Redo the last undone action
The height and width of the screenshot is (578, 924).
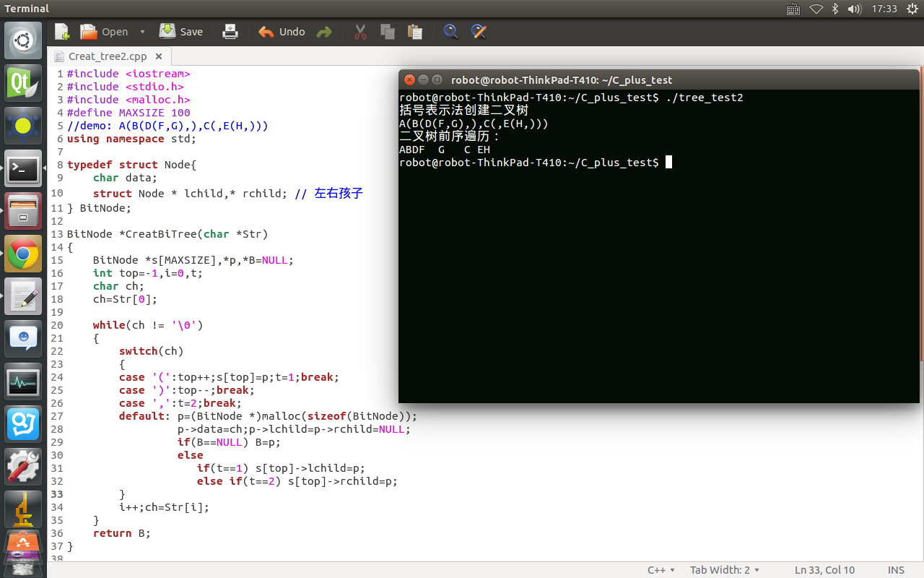point(324,32)
